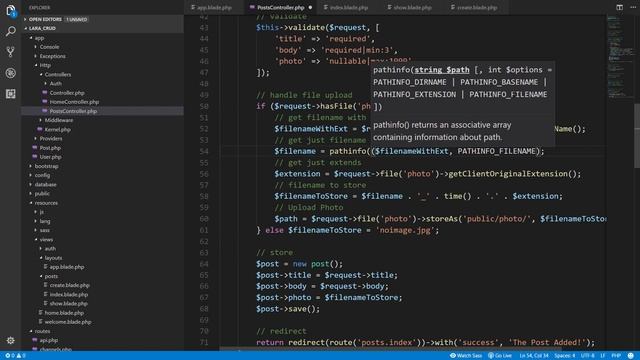The width and height of the screenshot is (640, 360).
Task: Open the Explorer view in activity bar
Action: click(11, 11)
